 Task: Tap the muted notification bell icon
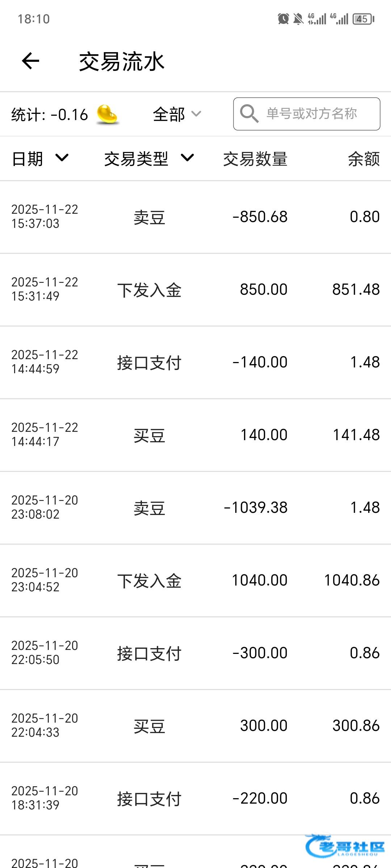point(298,19)
